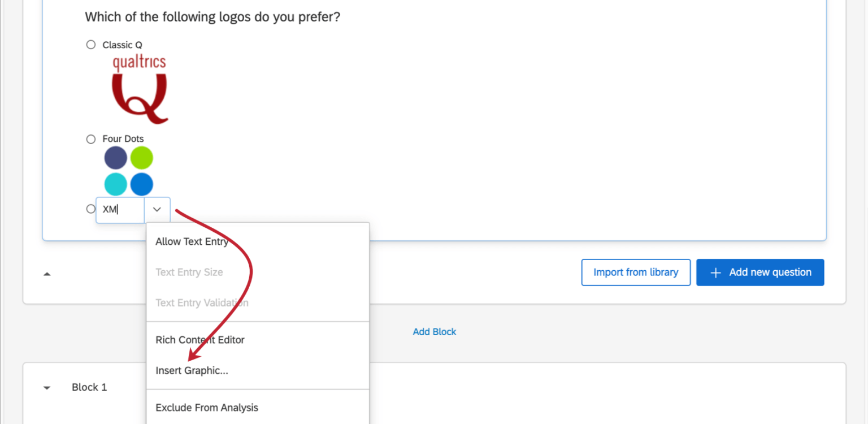Click the plus icon on Add new question

(715, 272)
